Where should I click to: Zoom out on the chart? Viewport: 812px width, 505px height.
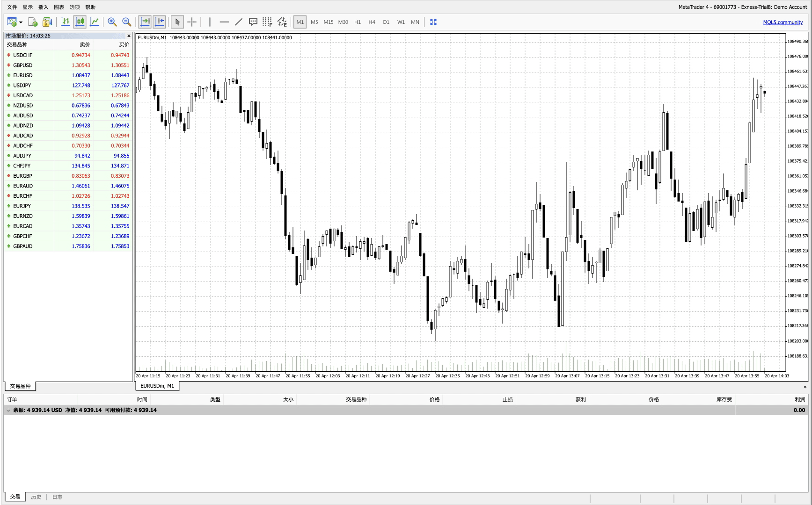[x=126, y=22]
